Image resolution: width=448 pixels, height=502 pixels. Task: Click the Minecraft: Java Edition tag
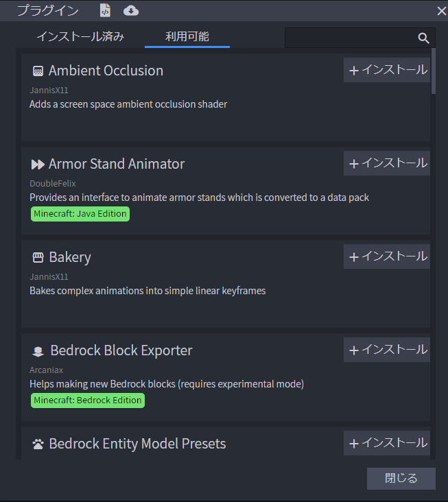[x=80, y=214]
